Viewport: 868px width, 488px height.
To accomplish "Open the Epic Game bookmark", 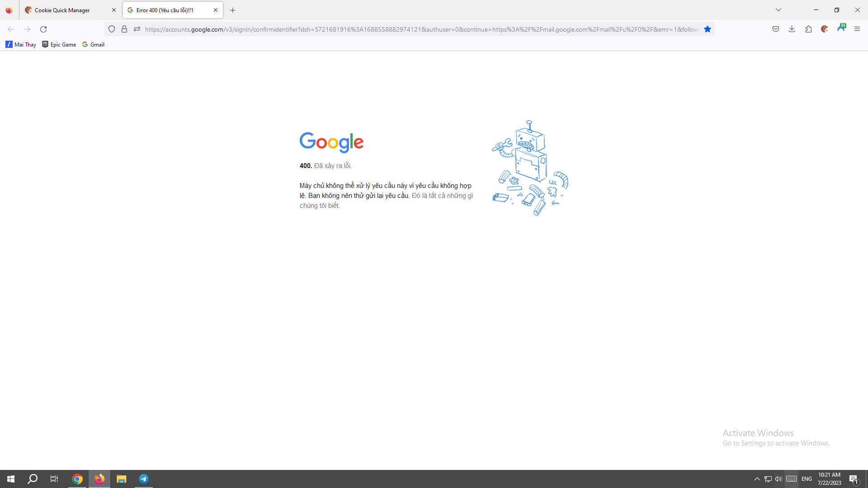I will coord(59,44).
